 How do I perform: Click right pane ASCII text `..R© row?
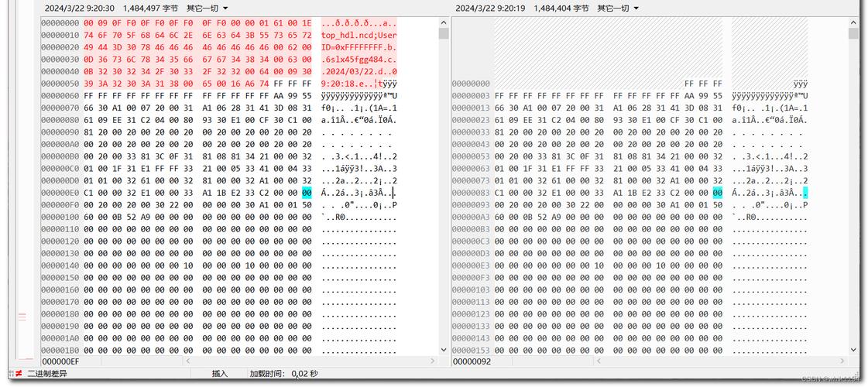pos(770,217)
